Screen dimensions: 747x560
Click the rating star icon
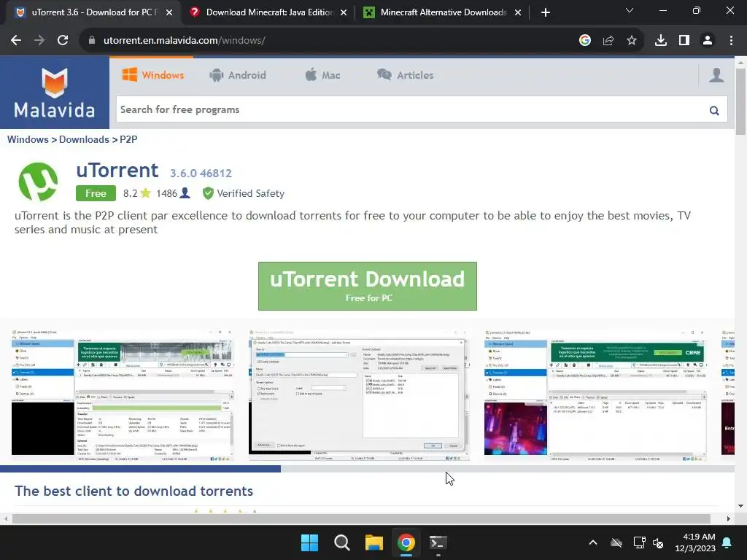[145, 192]
